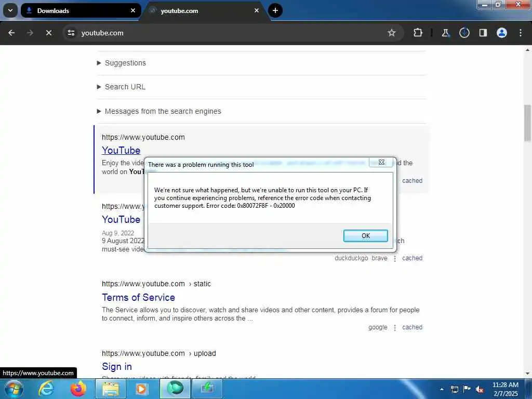Open the Terms of Service result
The height and width of the screenshot is (399, 532).
[138, 298]
